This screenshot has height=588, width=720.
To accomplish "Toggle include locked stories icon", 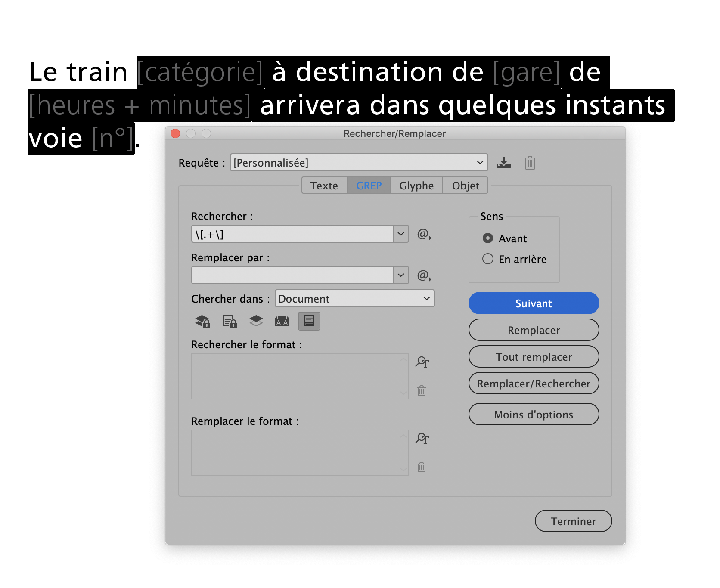I will [x=230, y=321].
